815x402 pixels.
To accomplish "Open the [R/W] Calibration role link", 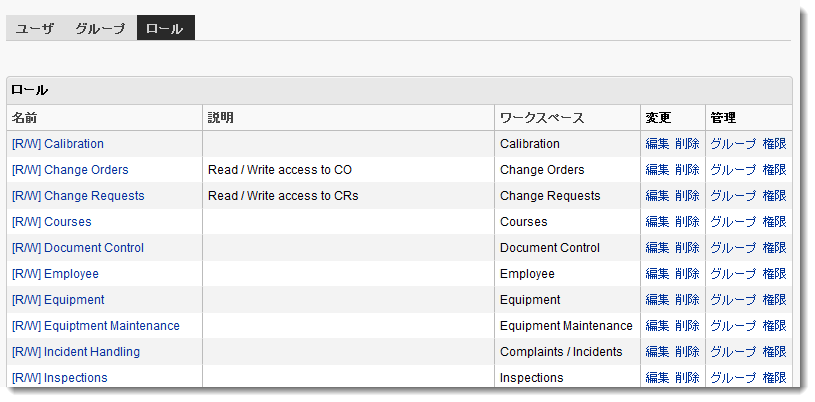I will click(x=58, y=144).
